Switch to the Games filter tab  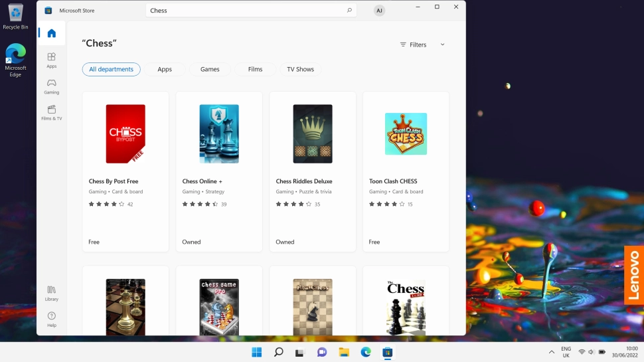pos(210,69)
